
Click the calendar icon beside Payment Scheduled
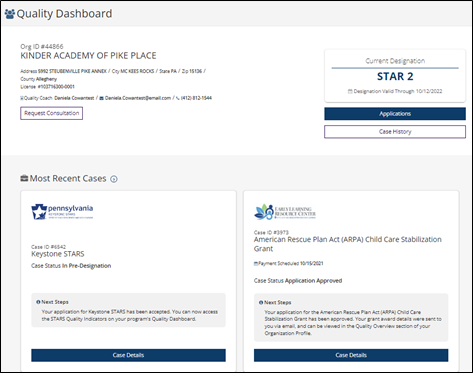click(256, 264)
